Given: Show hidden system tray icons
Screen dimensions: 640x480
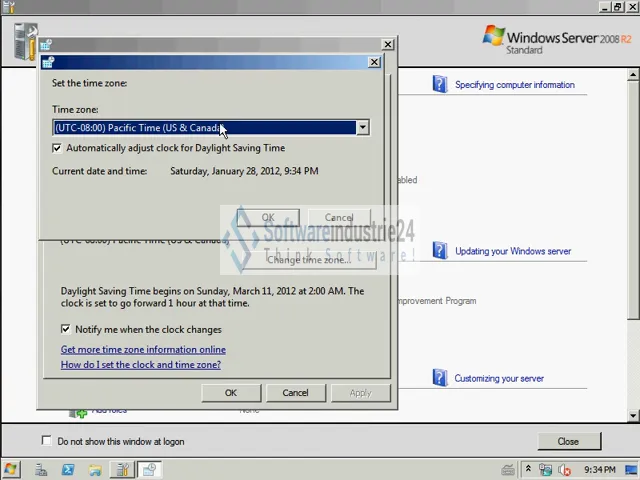Looking at the screenshot, I should click(529, 469).
